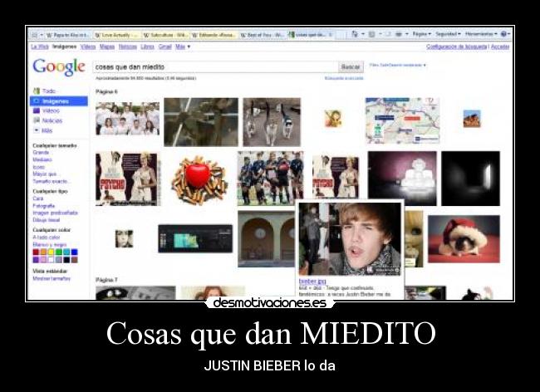
Task: Open the bieber.jpg link in hover preview
Action: tap(312, 282)
